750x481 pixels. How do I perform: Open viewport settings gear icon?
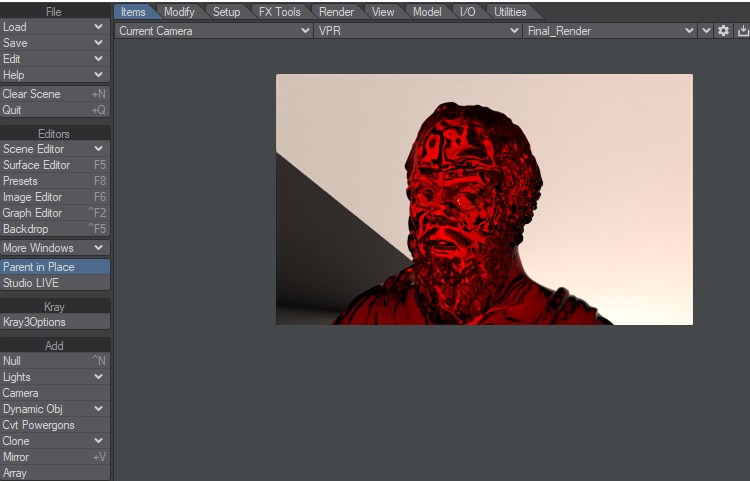click(724, 31)
